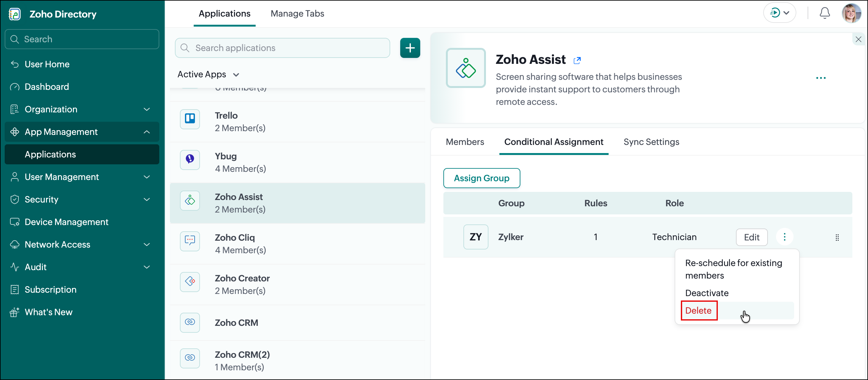Viewport: 868px width, 380px height.
Task: Click the Subscription receipt icon
Action: [x=14, y=290]
